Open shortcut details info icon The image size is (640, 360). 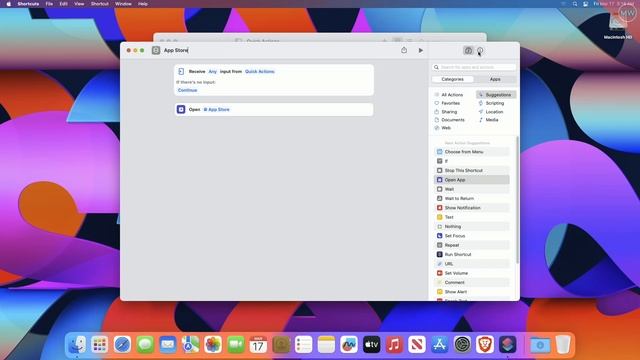pos(480,51)
